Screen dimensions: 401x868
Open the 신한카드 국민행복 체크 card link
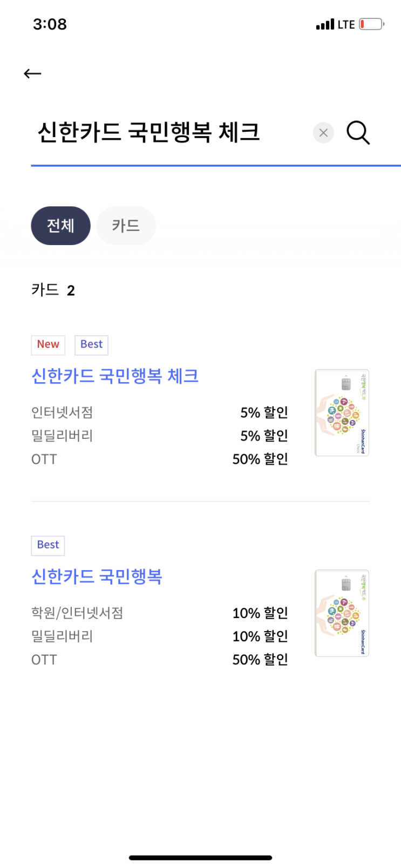coord(115,376)
